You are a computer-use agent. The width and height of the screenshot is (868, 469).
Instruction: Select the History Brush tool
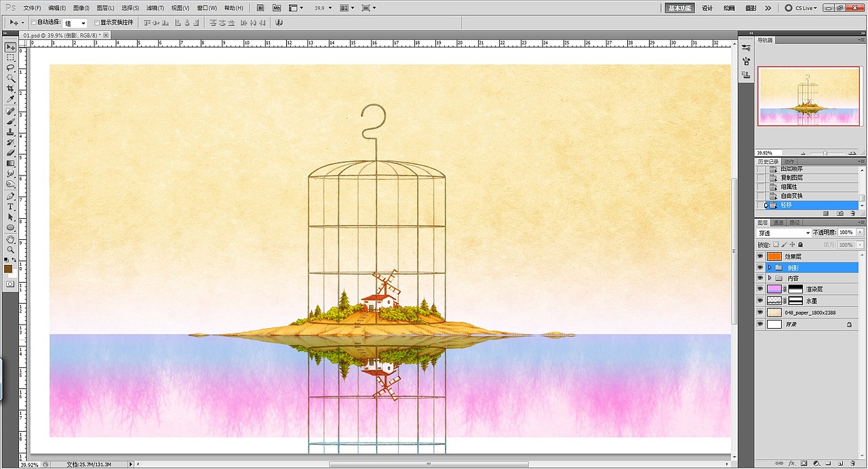click(11, 142)
